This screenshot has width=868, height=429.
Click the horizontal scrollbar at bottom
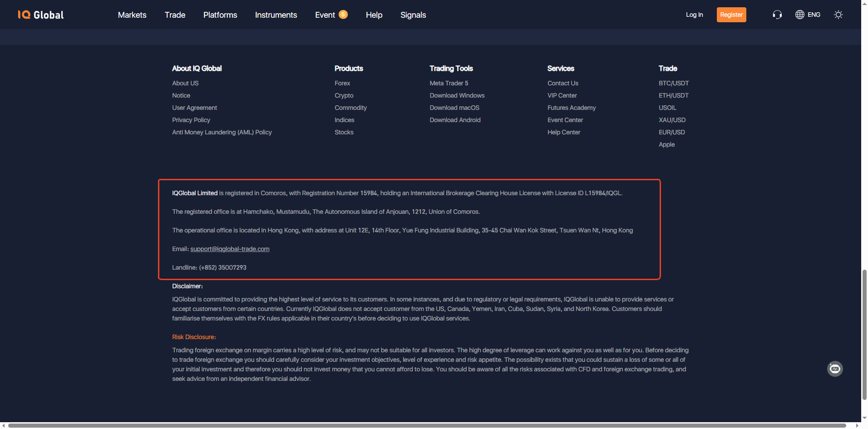pos(427,425)
